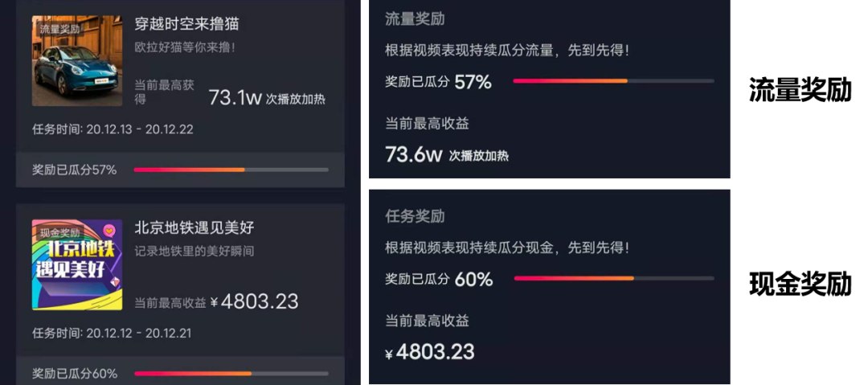Click the large 流量奖励 heading on the right
868x385 pixels.
800,90
